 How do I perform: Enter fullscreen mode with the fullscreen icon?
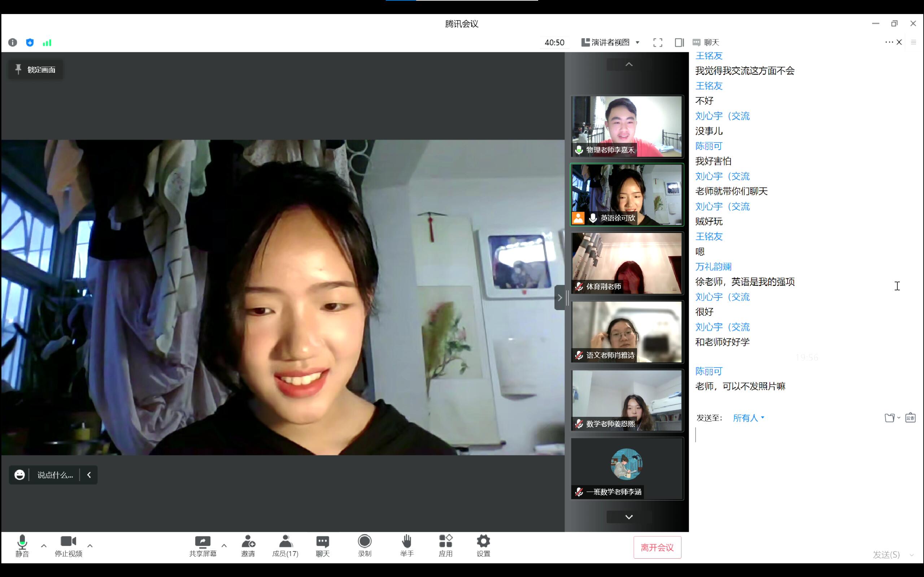tap(658, 42)
